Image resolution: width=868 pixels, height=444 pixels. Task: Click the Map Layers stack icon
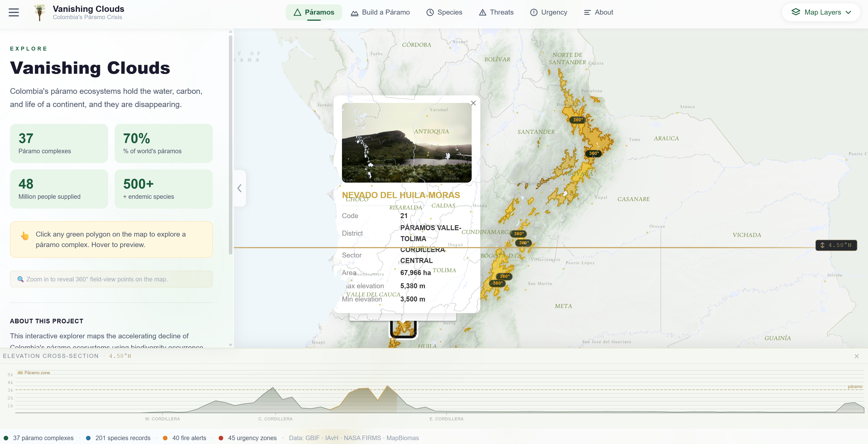(x=796, y=12)
